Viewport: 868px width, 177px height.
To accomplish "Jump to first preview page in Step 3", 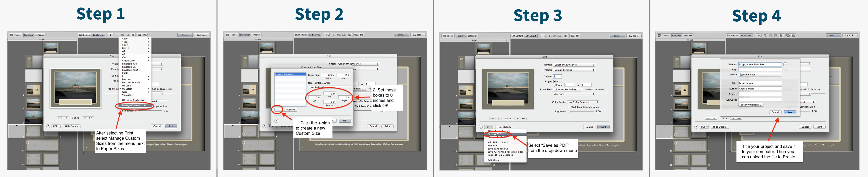I will click(x=493, y=118).
